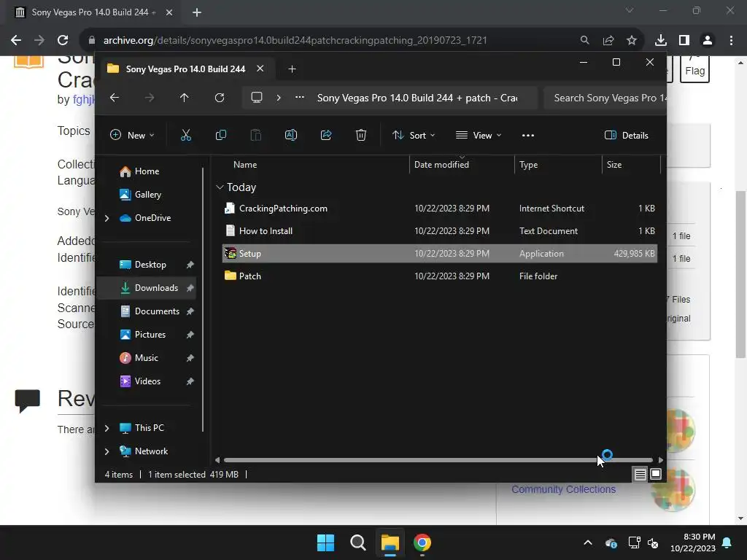The height and width of the screenshot is (560, 747).
Task: Go up one folder level in Explorer
Action: click(x=185, y=98)
